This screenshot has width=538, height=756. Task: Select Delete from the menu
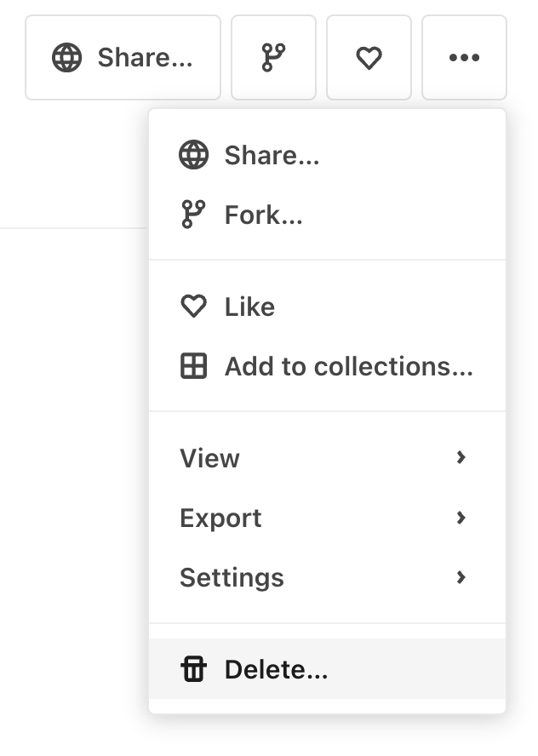pos(275,669)
